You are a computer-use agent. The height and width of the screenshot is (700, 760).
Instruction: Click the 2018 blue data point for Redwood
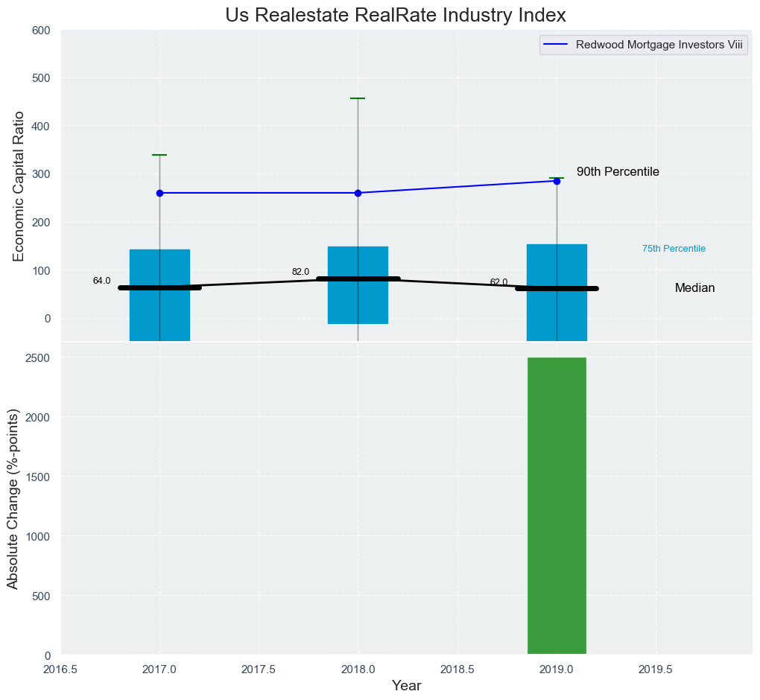(x=358, y=193)
